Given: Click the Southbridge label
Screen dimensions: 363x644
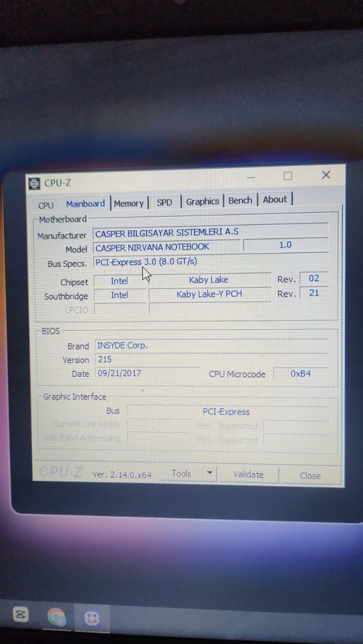Looking at the screenshot, I should [x=66, y=296].
